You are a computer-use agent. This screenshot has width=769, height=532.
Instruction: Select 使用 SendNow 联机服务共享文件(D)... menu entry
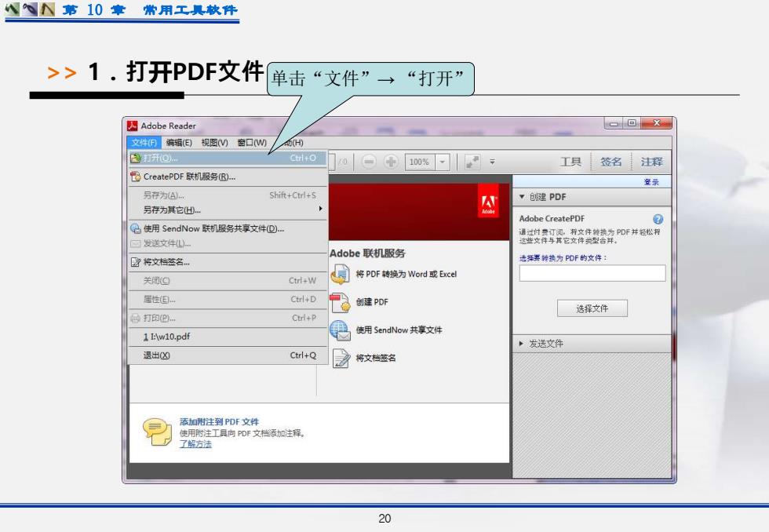(x=228, y=228)
